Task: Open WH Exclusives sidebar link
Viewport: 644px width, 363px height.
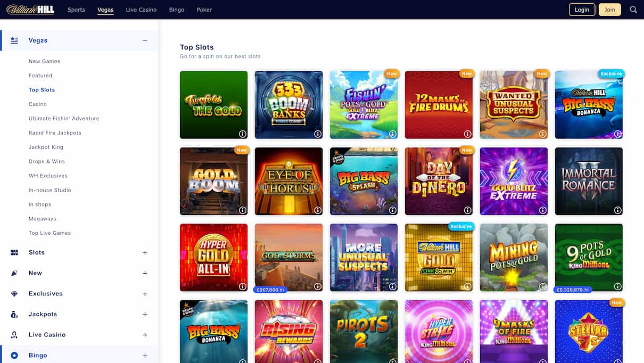Action: pos(48,176)
